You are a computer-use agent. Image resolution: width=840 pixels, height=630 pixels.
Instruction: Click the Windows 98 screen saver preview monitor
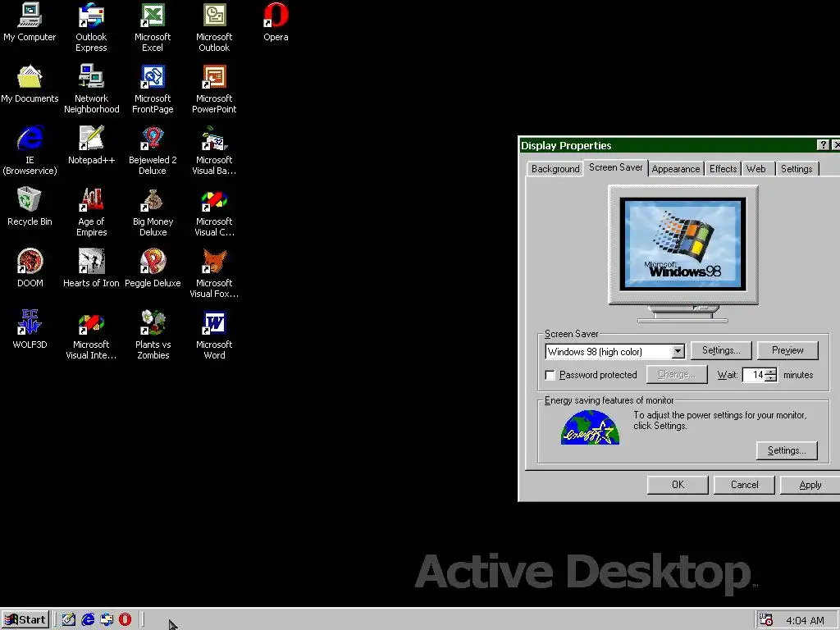[683, 254]
